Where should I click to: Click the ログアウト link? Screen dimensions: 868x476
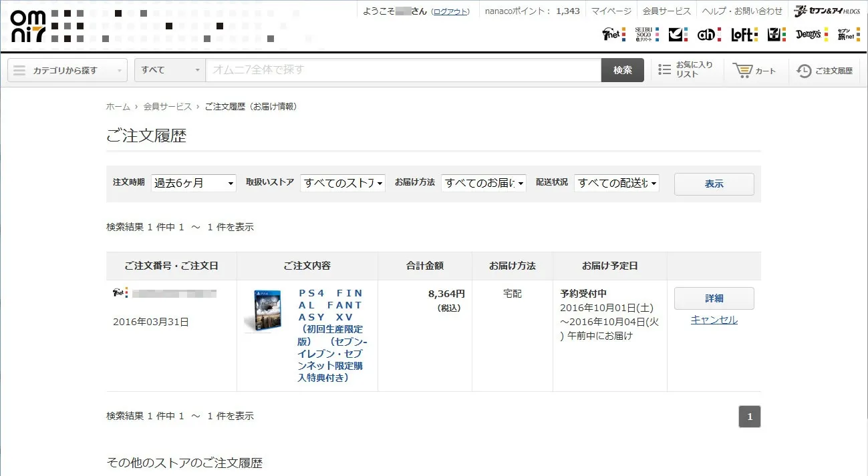451,11
